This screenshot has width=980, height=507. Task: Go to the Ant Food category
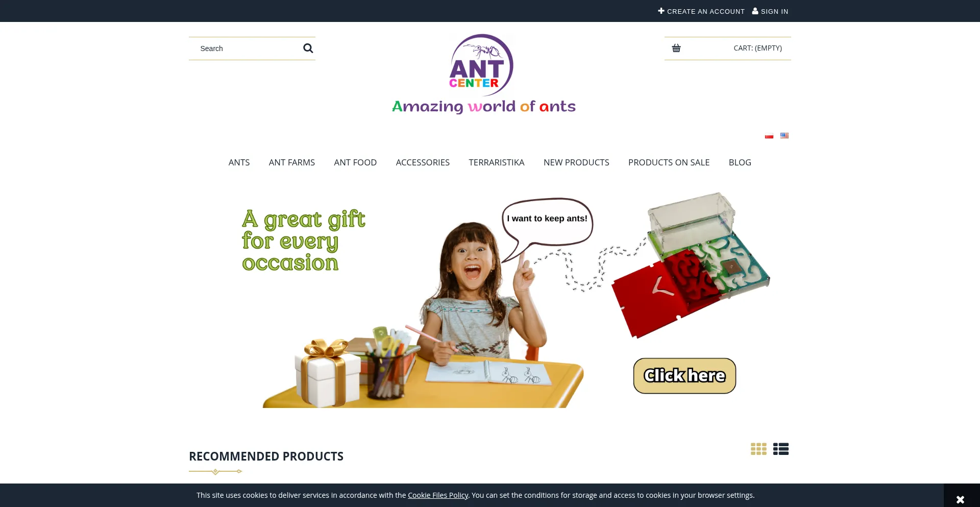point(355,162)
